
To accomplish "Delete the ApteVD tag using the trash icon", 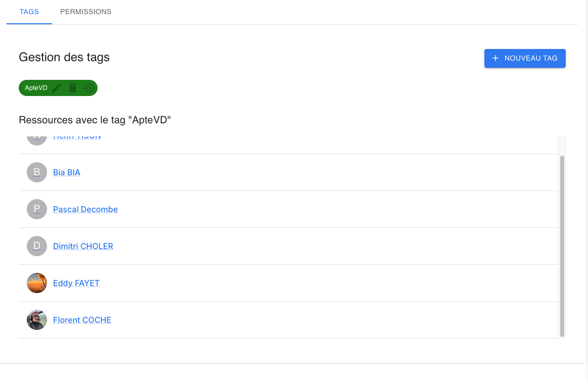I will [x=73, y=88].
